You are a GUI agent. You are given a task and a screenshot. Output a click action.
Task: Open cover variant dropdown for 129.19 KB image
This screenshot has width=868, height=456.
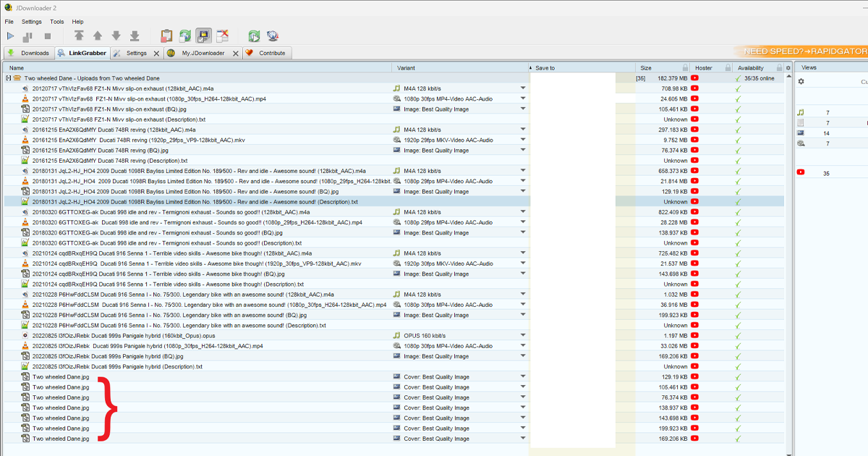[523, 376]
